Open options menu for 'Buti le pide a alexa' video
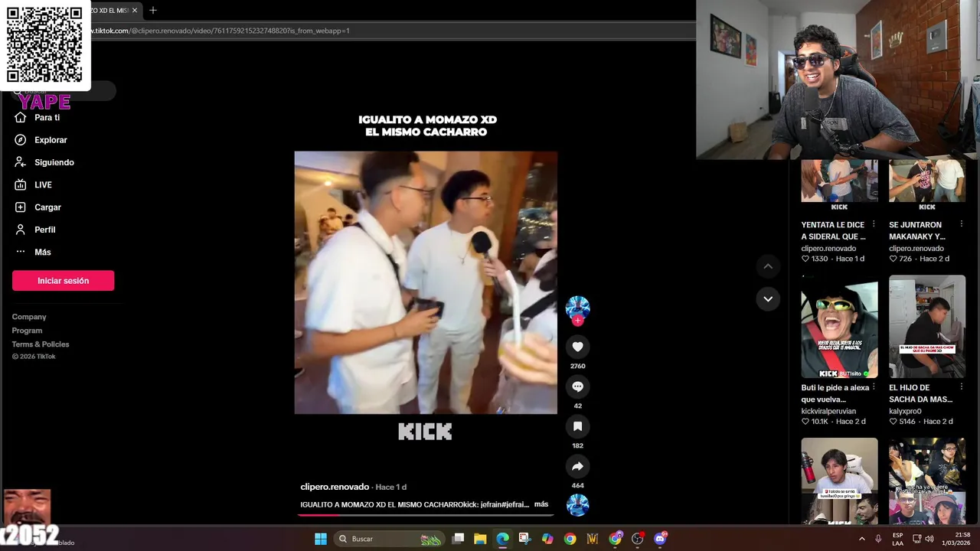This screenshot has height=551, width=980. [874, 387]
